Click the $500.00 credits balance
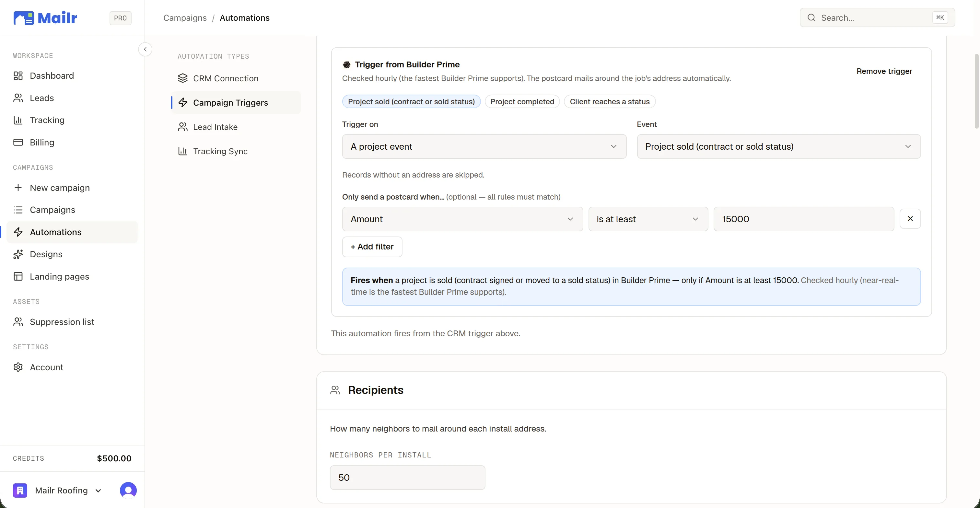The width and height of the screenshot is (980, 508). click(x=114, y=458)
